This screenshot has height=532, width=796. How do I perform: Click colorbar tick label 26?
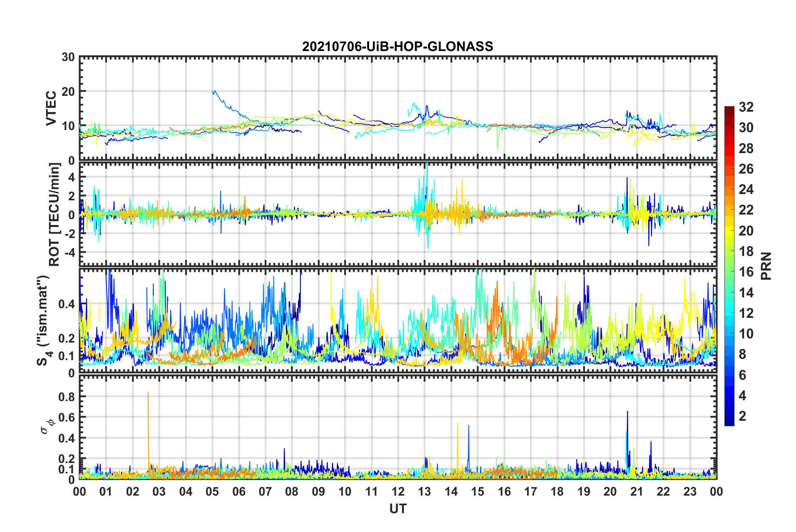pos(746,169)
